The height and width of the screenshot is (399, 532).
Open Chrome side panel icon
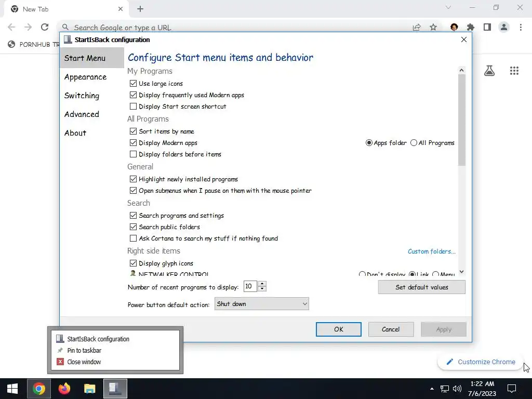click(487, 27)
